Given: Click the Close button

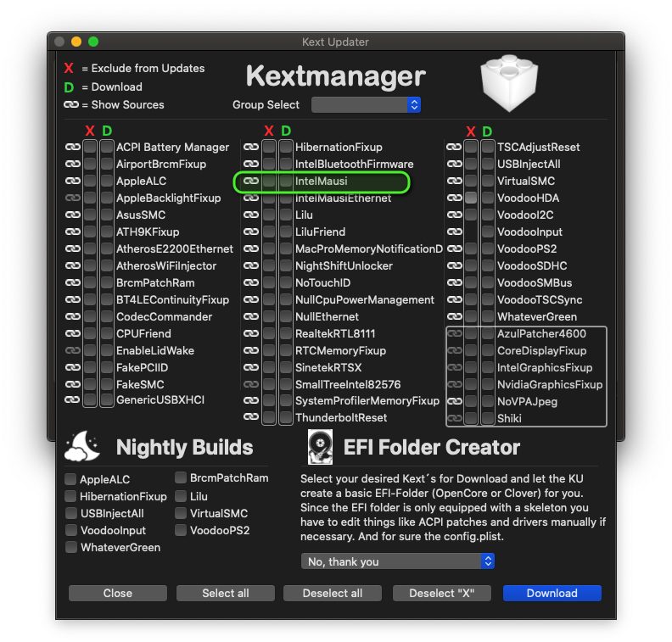Looking at the screenshot, I should [x=118, y=593].
